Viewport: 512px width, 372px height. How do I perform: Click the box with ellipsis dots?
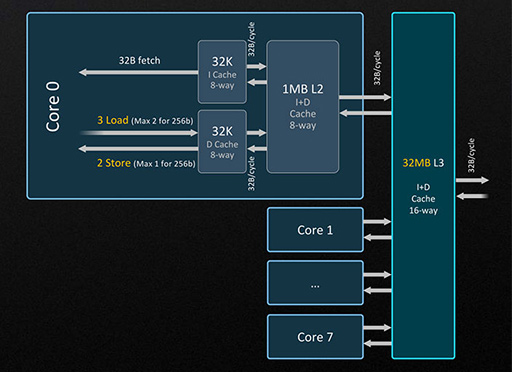(315, 283)
